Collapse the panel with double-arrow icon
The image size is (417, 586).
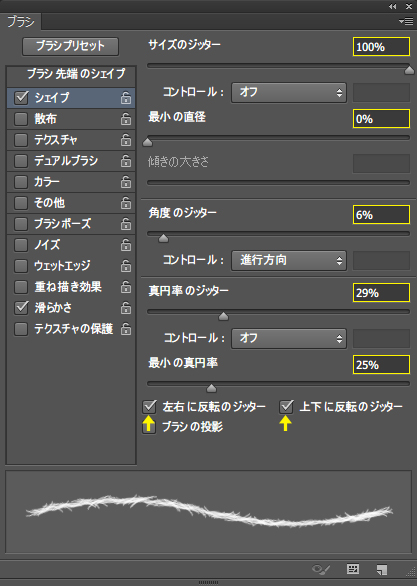click(x=392, y=6)
